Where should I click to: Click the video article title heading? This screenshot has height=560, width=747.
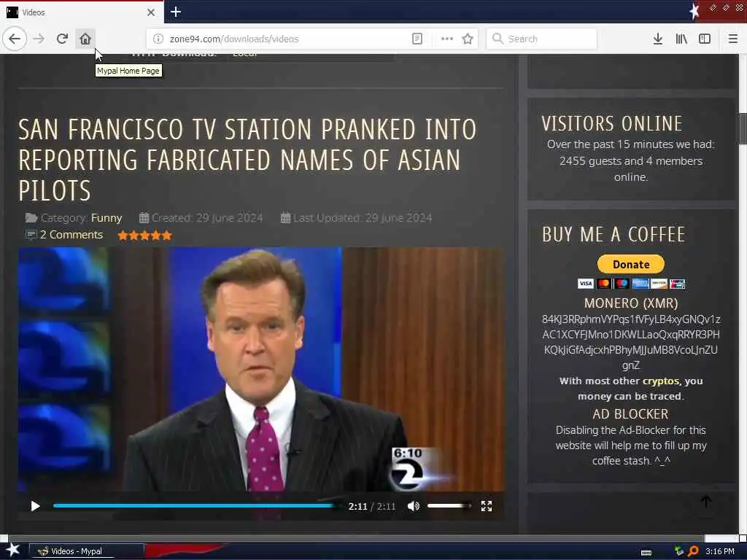coord(247,160)
